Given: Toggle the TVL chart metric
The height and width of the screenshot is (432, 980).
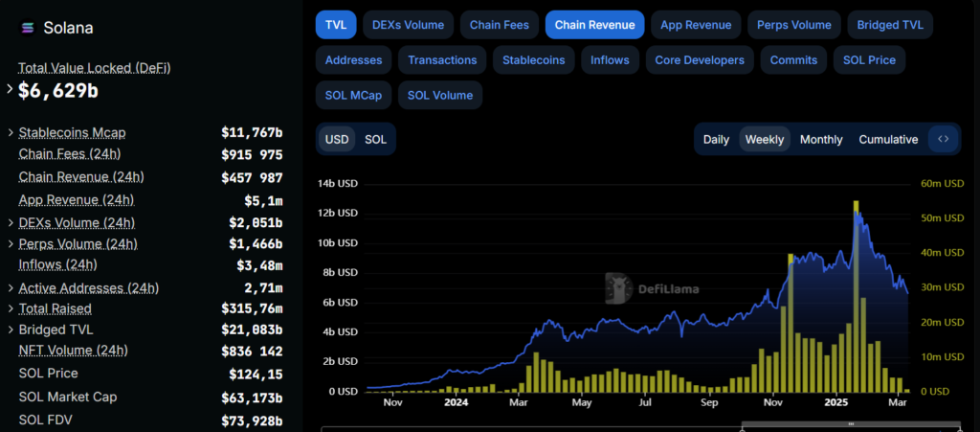Looking at the screenshot, I should click(x=336, y=24).
